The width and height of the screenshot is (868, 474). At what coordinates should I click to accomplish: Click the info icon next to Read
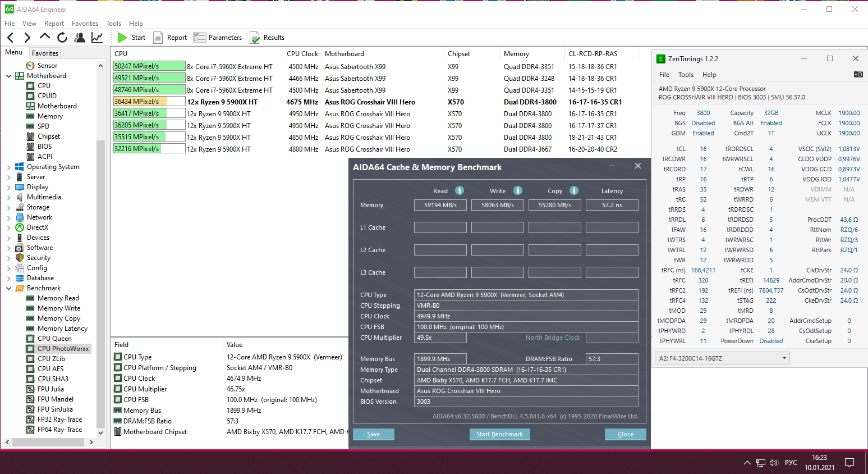(460, 190)
